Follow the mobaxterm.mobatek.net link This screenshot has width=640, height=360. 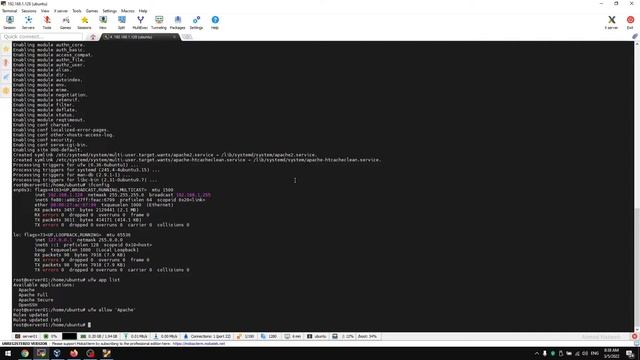click(x=199, y=344)
